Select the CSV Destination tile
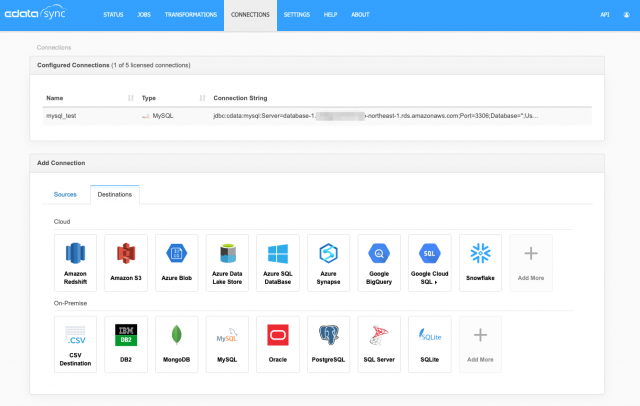This screenshot has width=640, height=406. click(x=75, y=344)
